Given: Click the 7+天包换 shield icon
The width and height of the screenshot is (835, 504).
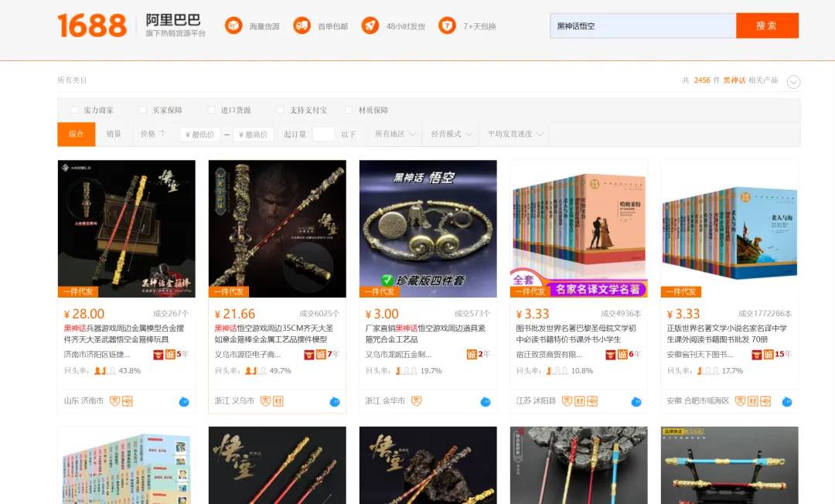Looking at the screenshot, I should pos(448,25).
